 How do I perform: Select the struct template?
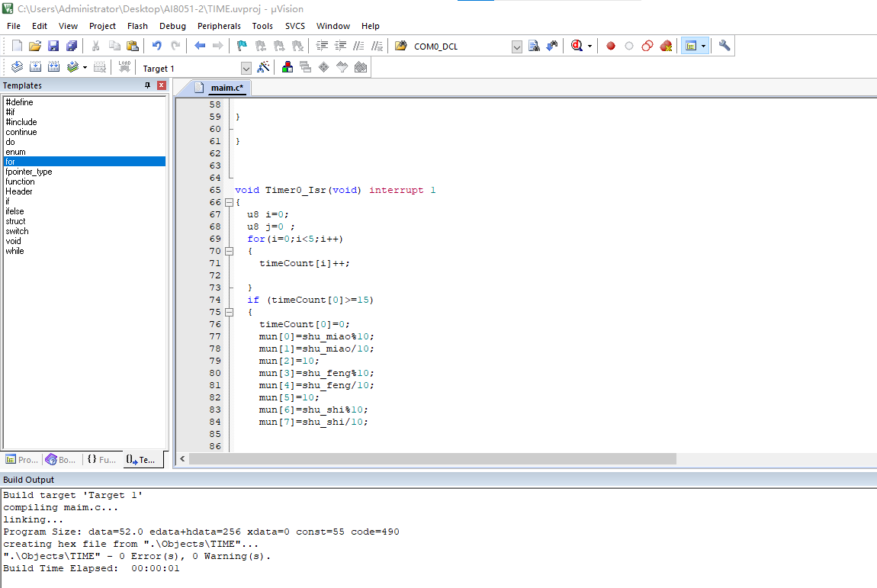[x=15, y=221]
